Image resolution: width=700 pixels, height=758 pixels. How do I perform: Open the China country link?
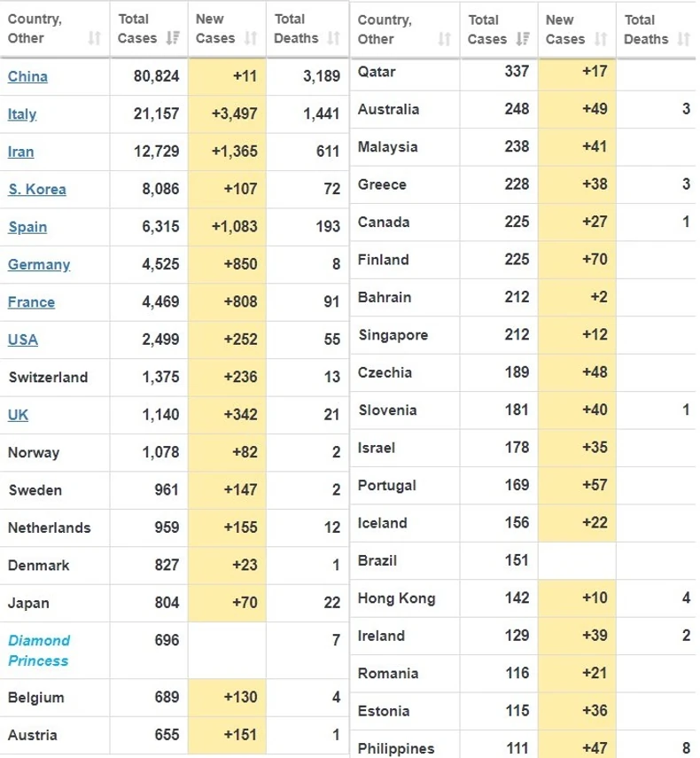click(27, 76)
